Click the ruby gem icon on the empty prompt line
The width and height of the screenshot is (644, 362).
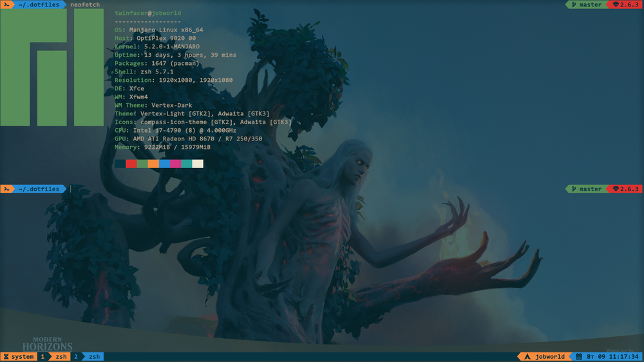point(616,189)
